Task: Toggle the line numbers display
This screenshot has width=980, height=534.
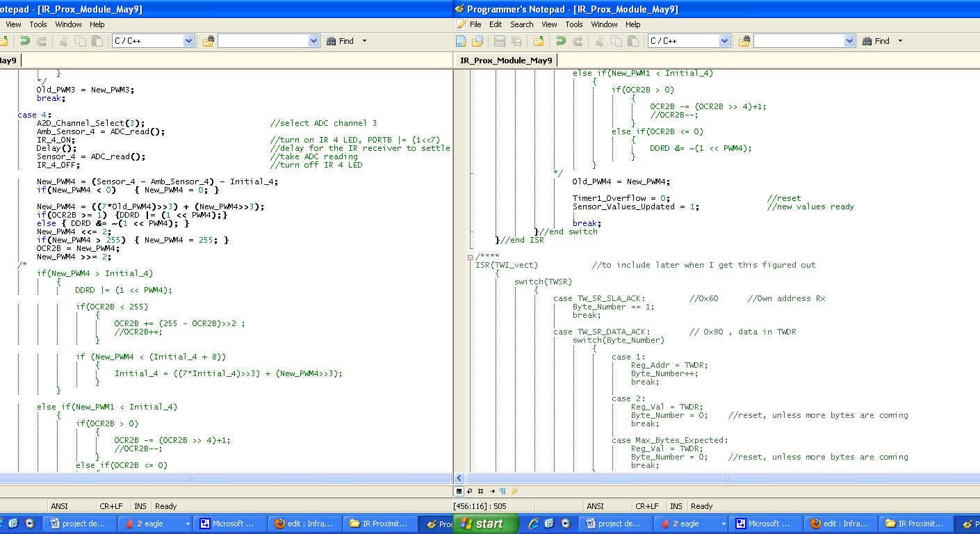Action: click(480, 492)
